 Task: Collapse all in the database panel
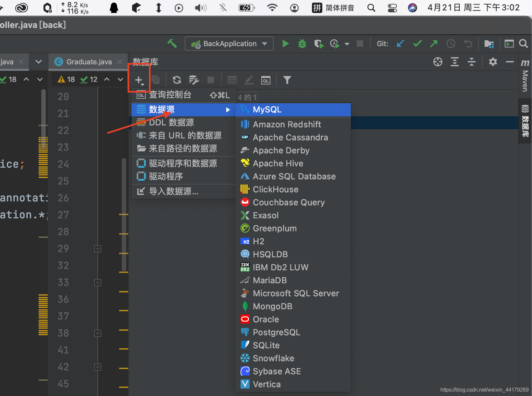pyautogui.click(x=472, y=61)
